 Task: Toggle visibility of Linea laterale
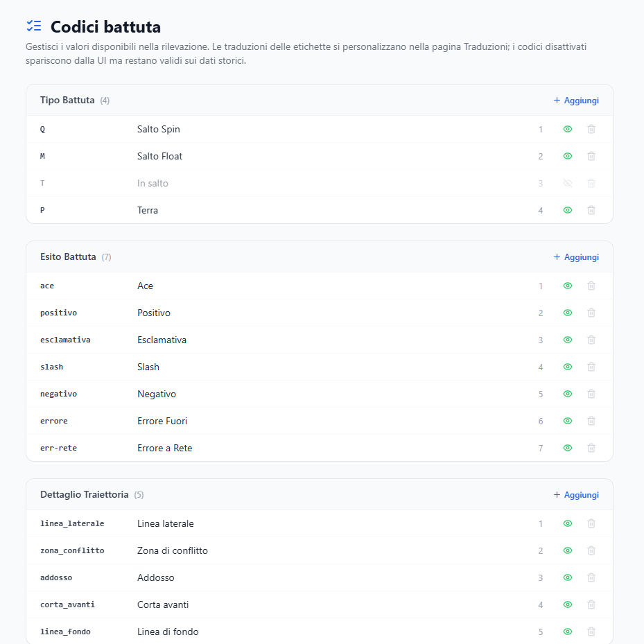tap(568, 523)
